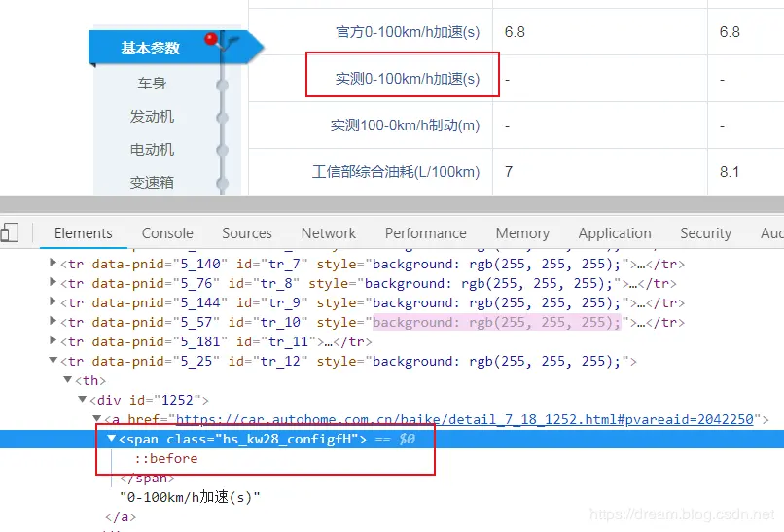Open the Memory tab
784x532 pixels.
point(522,233)
